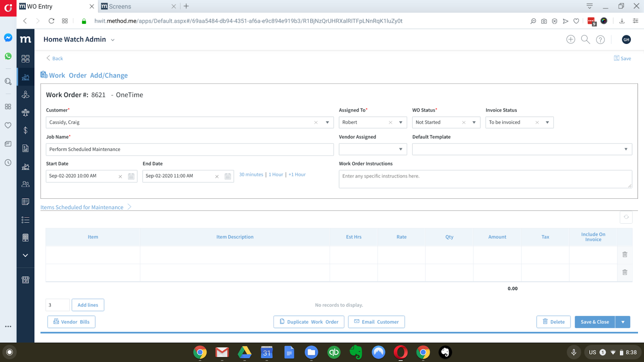The height and width of the screenshot is (362, 644).
Task: Open Gmail from shelf
Action: coord(222,352)
